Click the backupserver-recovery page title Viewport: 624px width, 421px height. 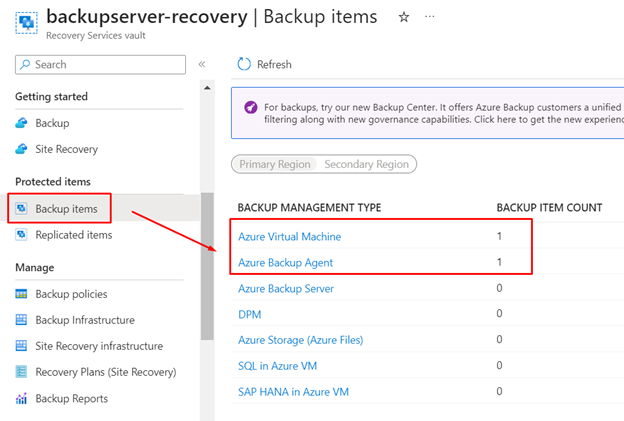pyautogui.click(x=147, y=17)
